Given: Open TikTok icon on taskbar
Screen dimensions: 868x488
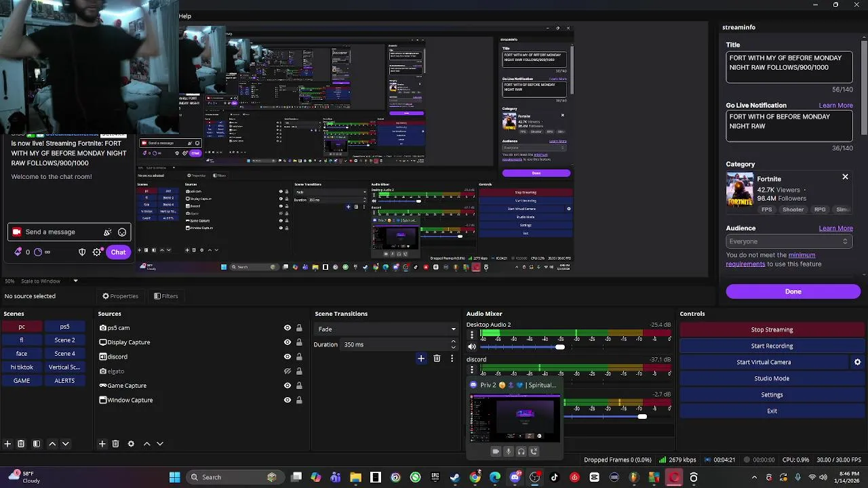Looking at the screenshot, I should click(554, 477).
